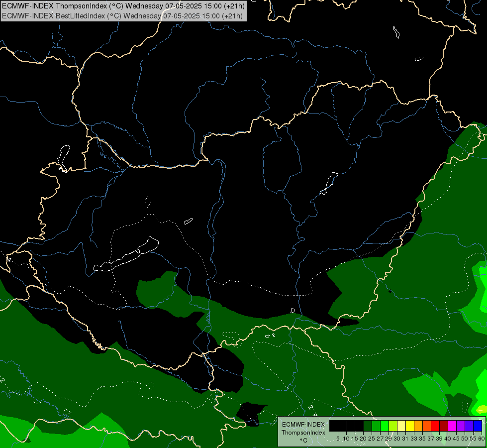This screenshot has height=448, width=487.
Task: Click the legend scale value '40'
Action: [x=448, y=439]
